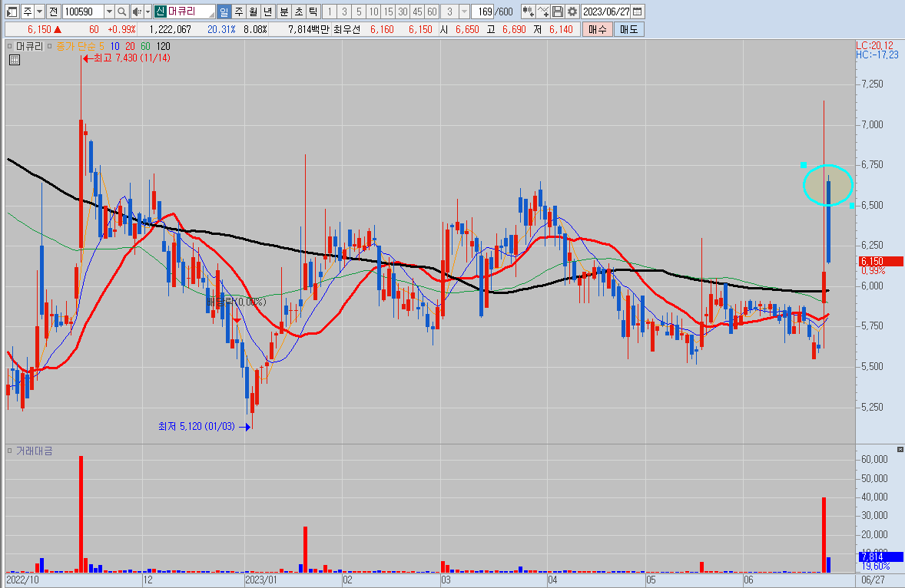Image resolution: width=905 pixels, height=588 pixels.
Task: Open the 주 market type dropdown arrow
Action: pyautogui.click(x=39, y=12)
